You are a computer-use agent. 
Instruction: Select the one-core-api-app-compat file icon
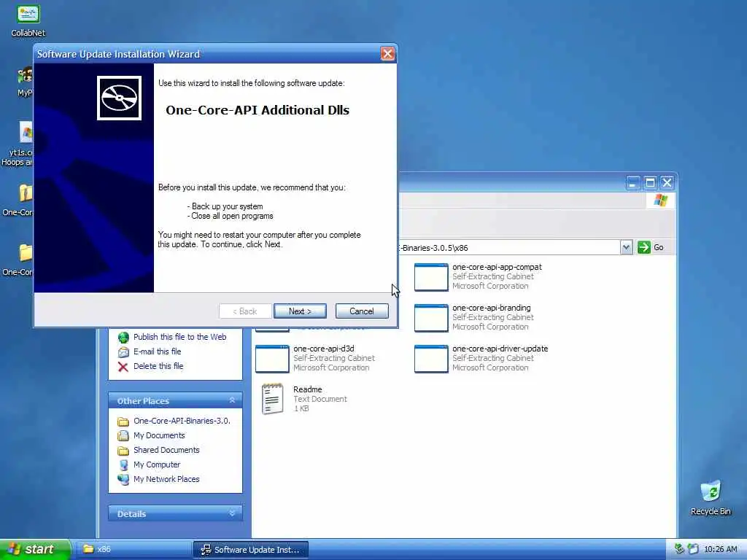click(x=431, y=276)
